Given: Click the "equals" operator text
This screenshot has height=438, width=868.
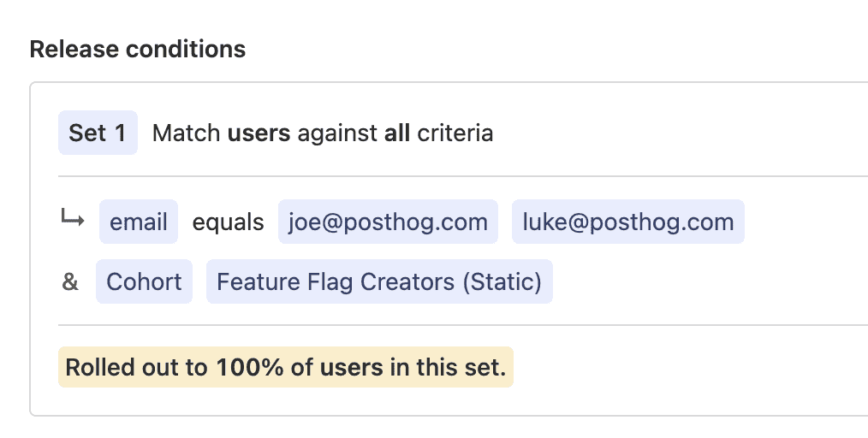Looking at the screenshot, I should coord(228,222).
